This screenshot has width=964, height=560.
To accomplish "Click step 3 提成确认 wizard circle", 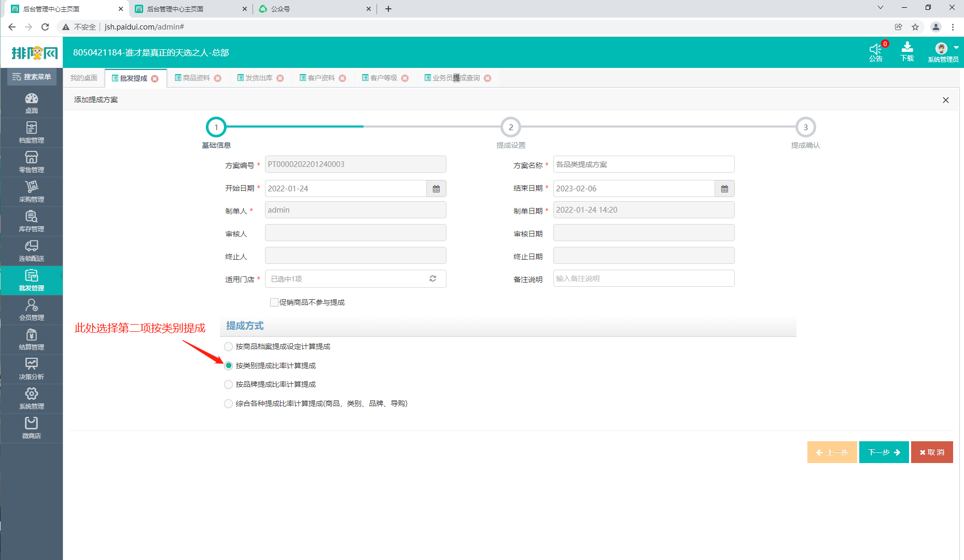I will (805, 127).
